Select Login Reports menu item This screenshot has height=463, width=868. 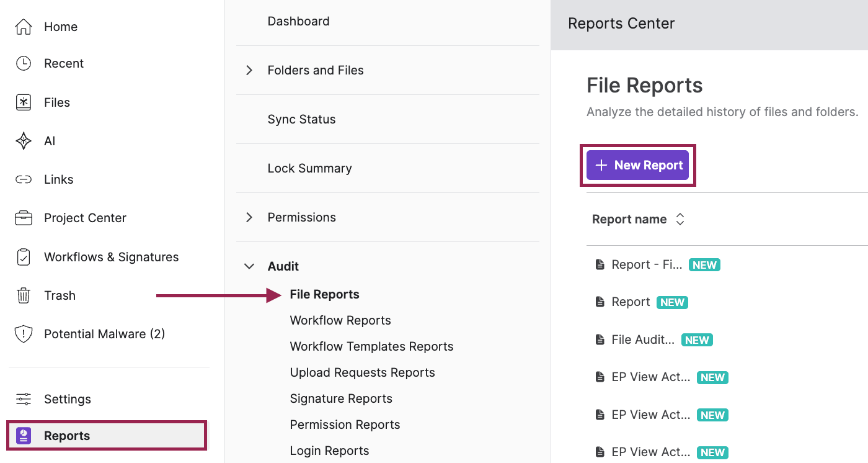(329, 451)
